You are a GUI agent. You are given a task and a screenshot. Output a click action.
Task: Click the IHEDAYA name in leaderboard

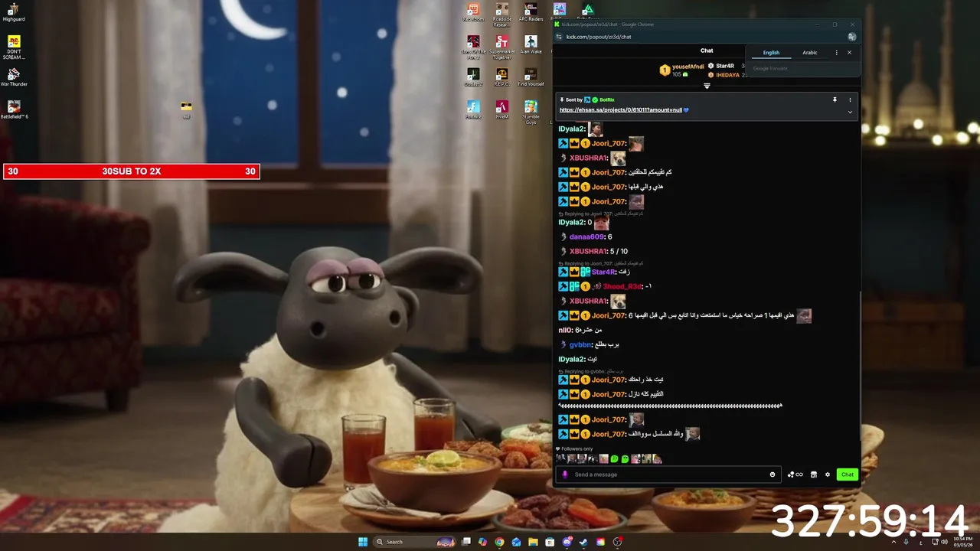(728, 75)
